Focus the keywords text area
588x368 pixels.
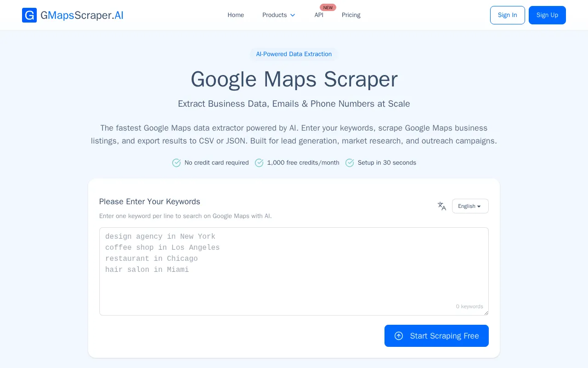(294, 271)
